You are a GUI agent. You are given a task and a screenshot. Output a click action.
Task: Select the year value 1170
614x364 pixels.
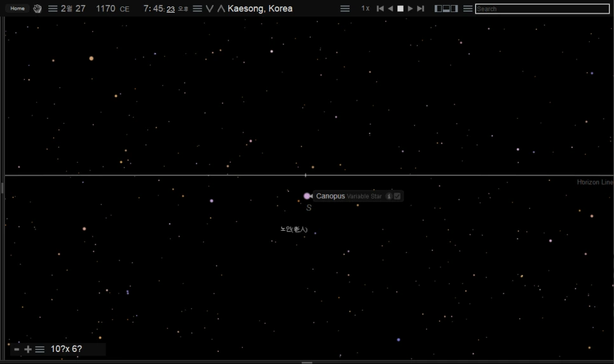pos(106,9)
